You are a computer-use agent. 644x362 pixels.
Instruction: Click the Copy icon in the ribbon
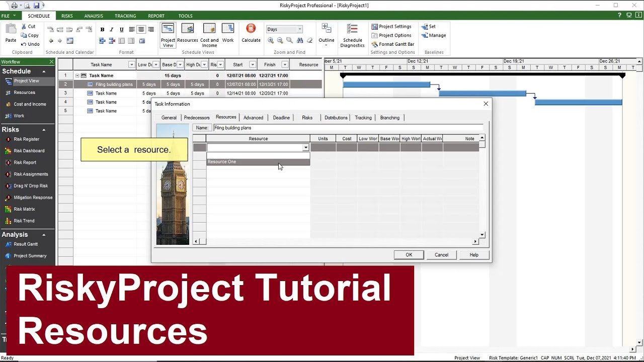click(24, 35)
